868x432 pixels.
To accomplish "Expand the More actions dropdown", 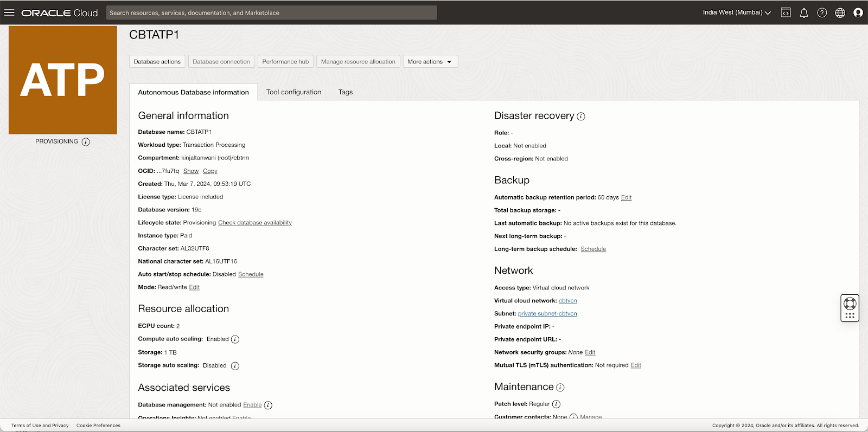I will point(430,62).
